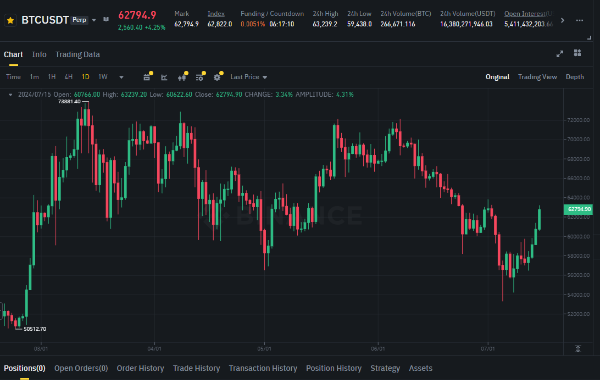Click the Mark price value 62,794.9
Image resolution: width=600 pixels, height=380 pixels.
click(186, 24)
